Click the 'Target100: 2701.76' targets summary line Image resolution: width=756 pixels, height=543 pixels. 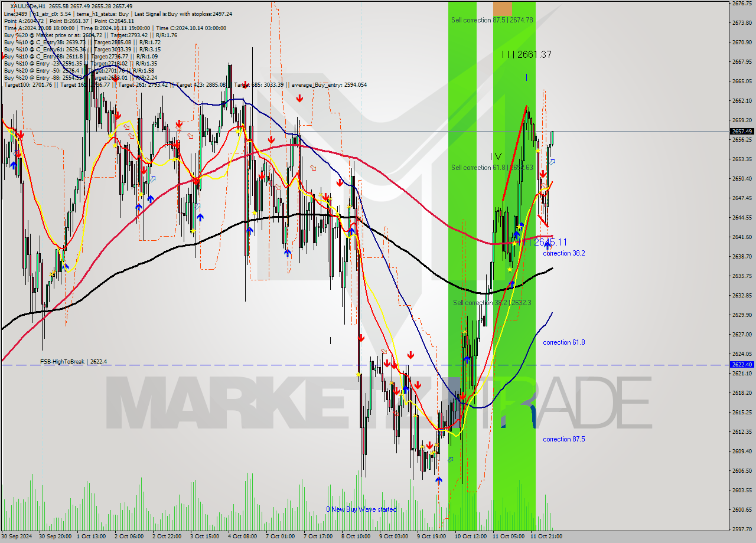coord(185,84)
